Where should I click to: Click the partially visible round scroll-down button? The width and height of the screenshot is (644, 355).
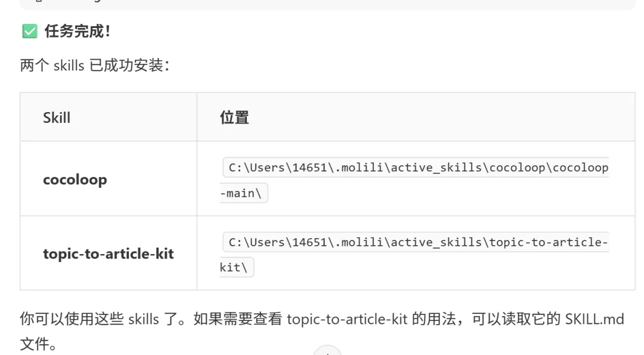pyautogui.click(x=327, y=351)
